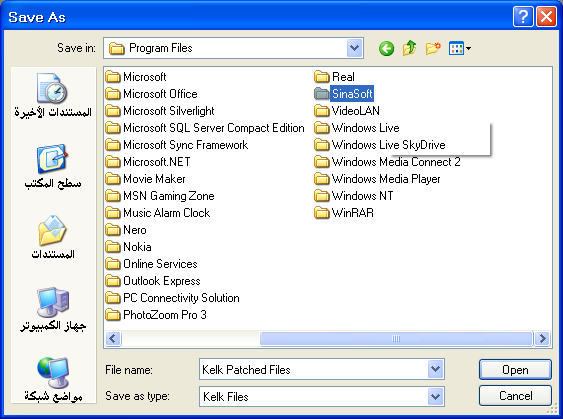Click the Open button

(515, 369)
